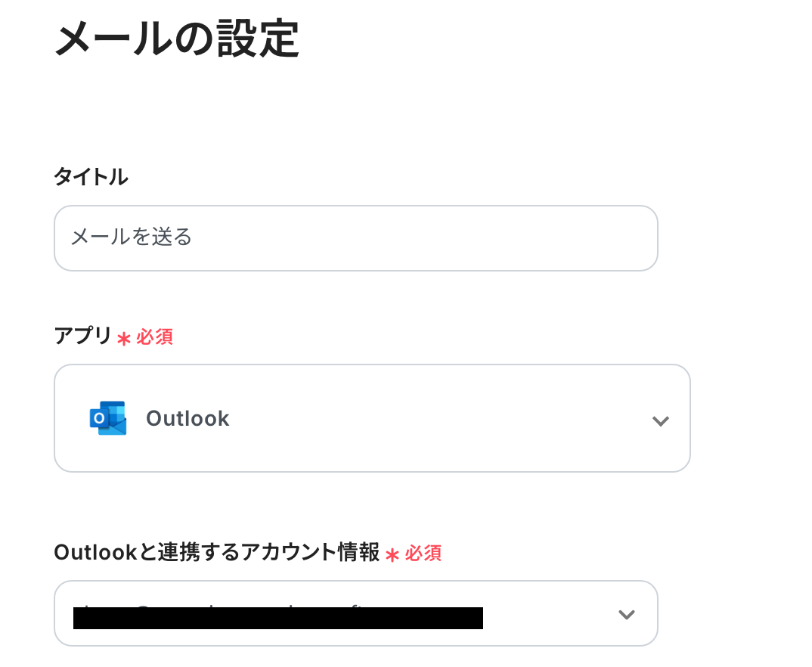
Task: Select the redacted account value
Action: pyautogui.click(x=278, y=617)
